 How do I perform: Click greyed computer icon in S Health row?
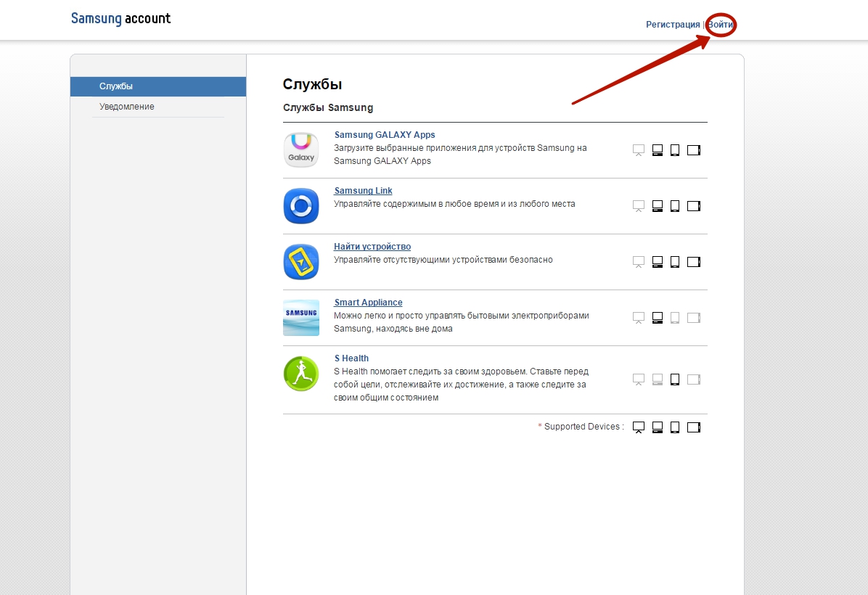tap(658, 379)
